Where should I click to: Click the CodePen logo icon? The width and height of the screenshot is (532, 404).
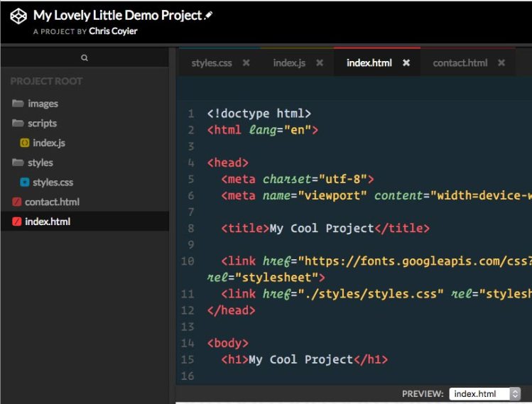[18, 16]
